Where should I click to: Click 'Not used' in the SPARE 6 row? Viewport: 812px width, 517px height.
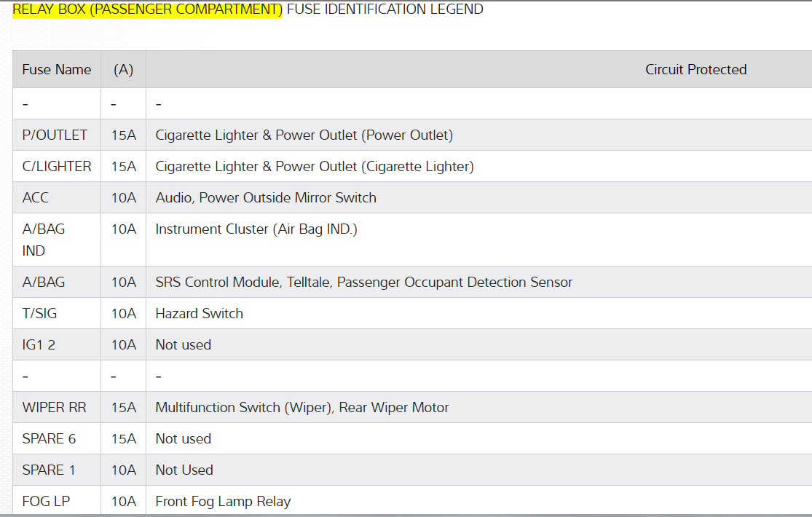point(184,439)
